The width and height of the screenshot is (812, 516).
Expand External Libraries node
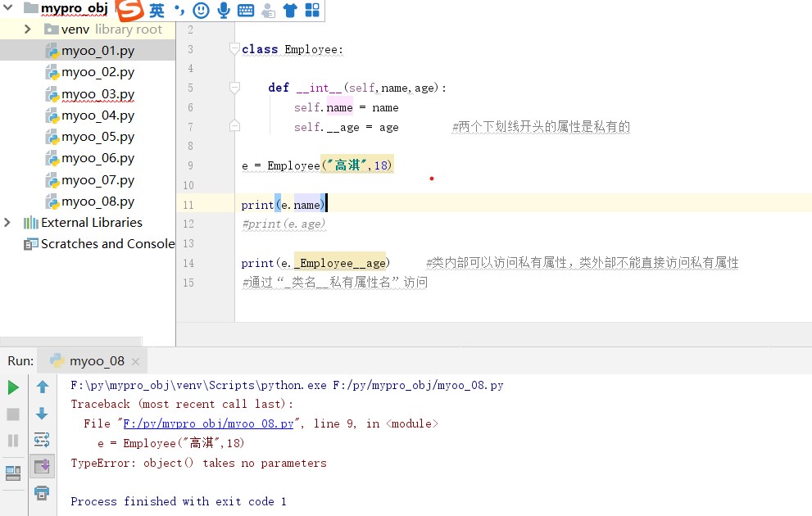point(7,223)
